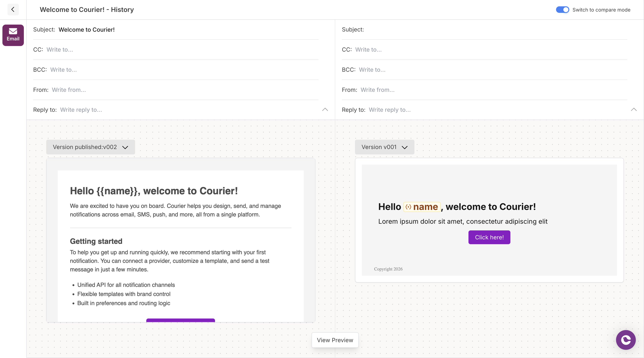The width and height of the screenshot is (644, 358).
Task: Click the back navigation arrow
Action: [13, 9]
